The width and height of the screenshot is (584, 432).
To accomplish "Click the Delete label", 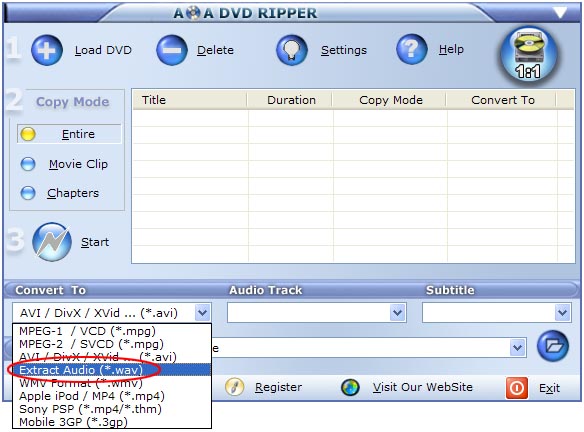I will coord(215,50).
